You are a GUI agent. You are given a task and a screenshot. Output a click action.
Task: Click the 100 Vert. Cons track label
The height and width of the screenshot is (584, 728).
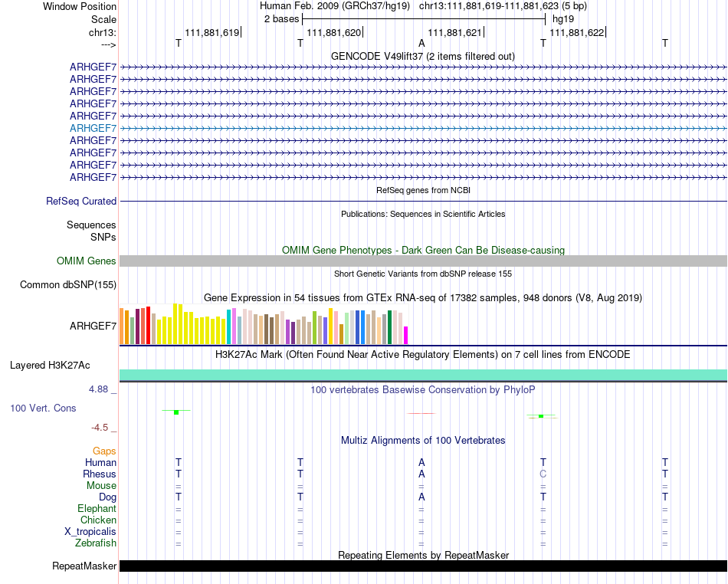[x=43, y=408]
